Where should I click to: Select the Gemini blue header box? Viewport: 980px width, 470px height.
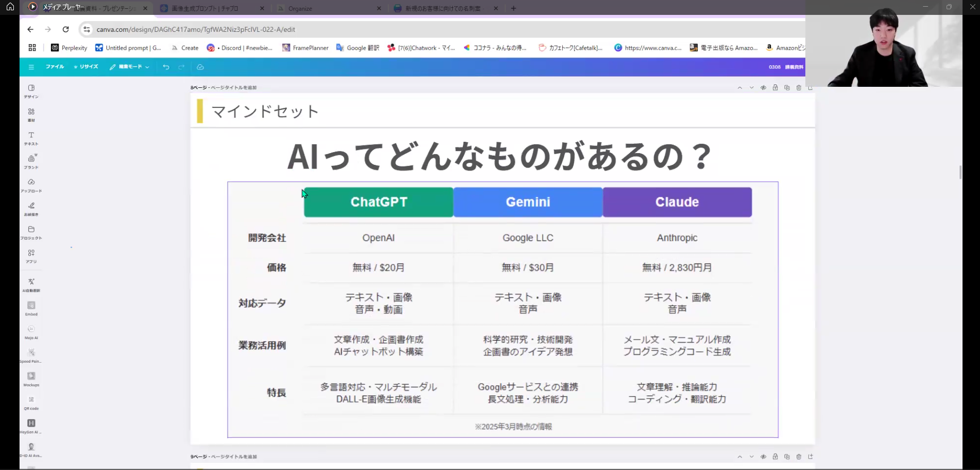click(x=528, y=202)
